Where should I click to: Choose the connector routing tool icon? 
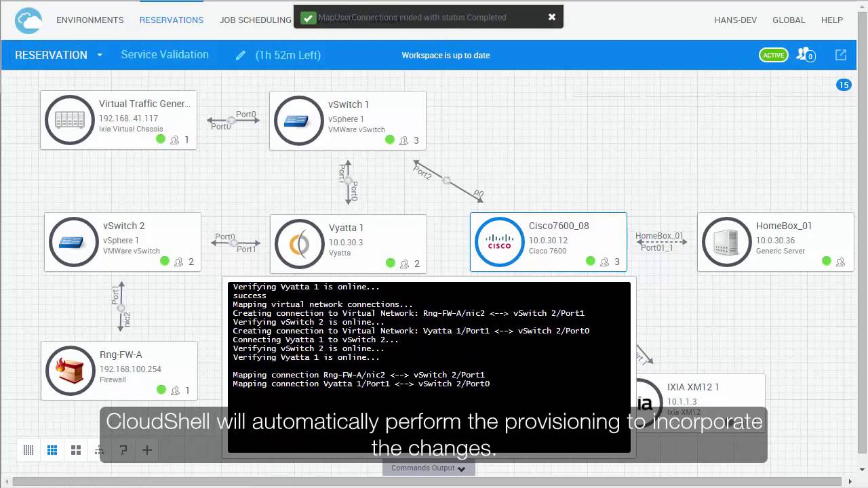pyautogui.click(x=123, y=450)
